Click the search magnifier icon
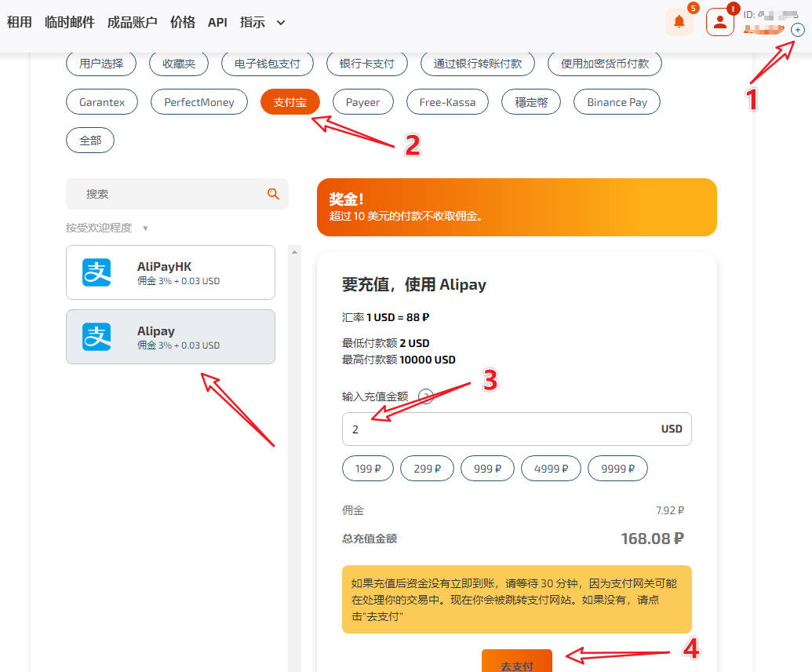This screenshot has height=672, width=812. tap(273, 194)
